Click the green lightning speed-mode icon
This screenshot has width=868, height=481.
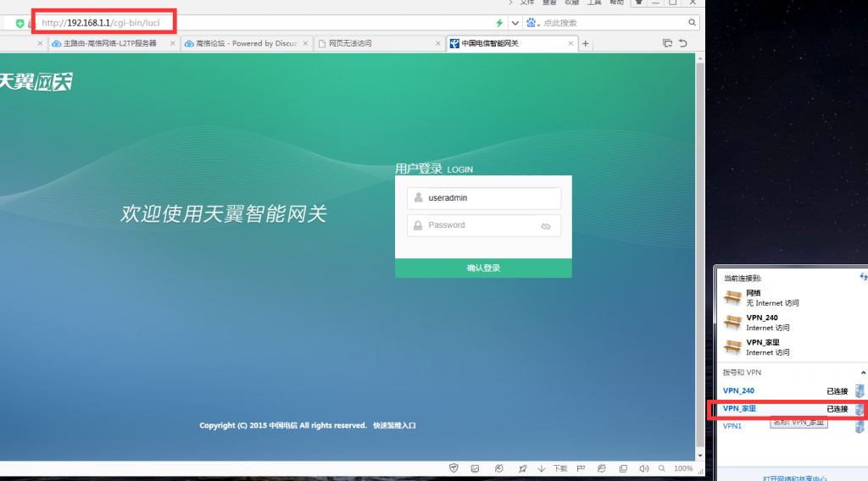499,23
